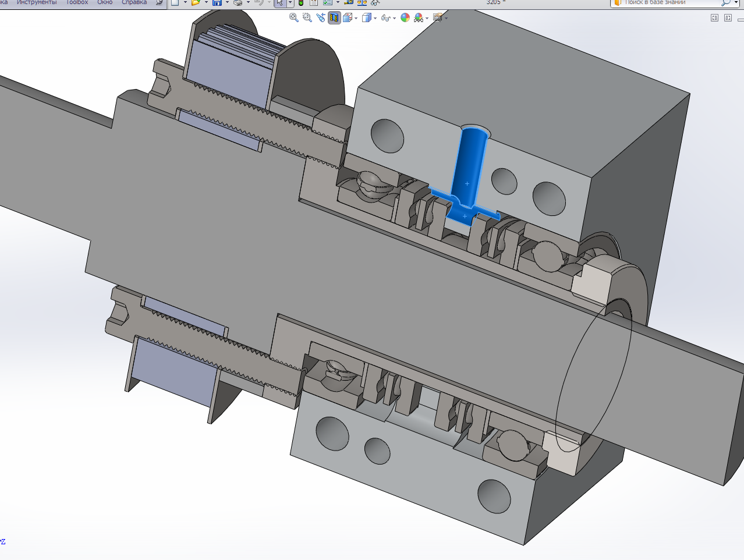Open the Окно menu
744x560 pixels.
click(105, 2)
